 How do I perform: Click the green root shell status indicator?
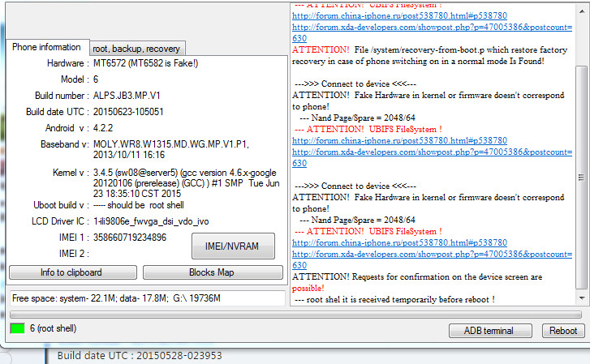pyautogui.click(x=17, y=329)
